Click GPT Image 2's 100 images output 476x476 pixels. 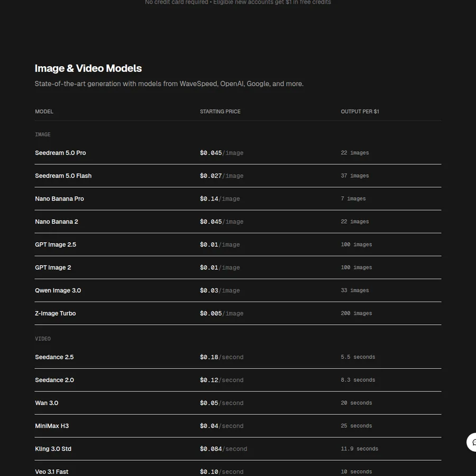point(356,268)
